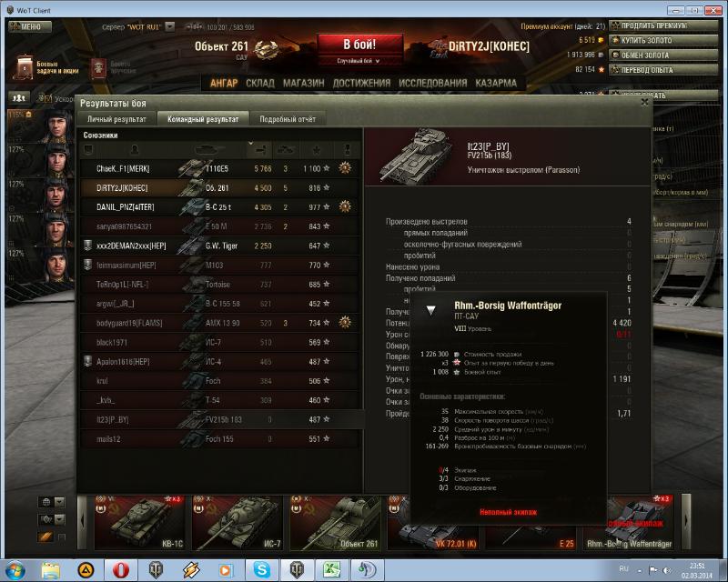Toggle accelerated crew training checkbox
The height and width of the screenshot is (582, 728).
[x=49, y=98]
